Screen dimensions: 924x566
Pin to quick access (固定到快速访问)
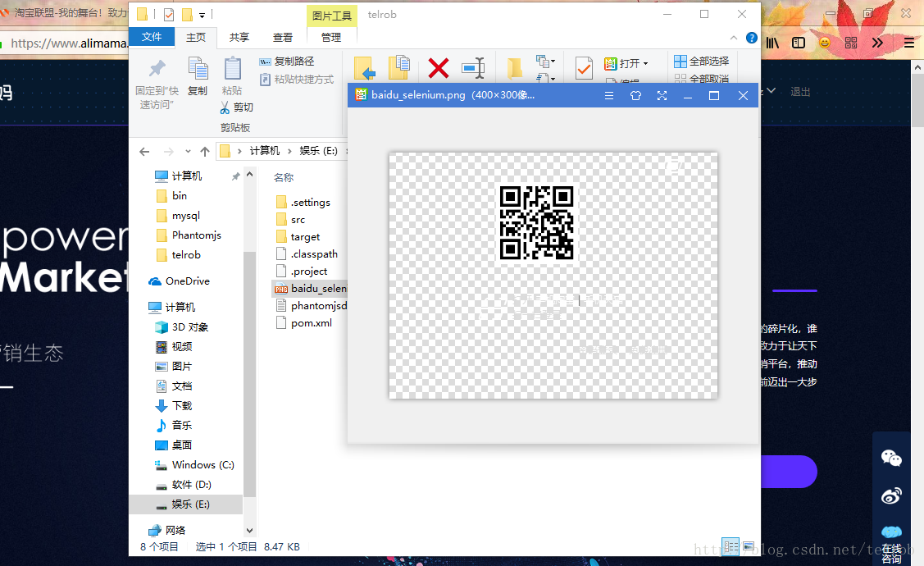[157, 84]
